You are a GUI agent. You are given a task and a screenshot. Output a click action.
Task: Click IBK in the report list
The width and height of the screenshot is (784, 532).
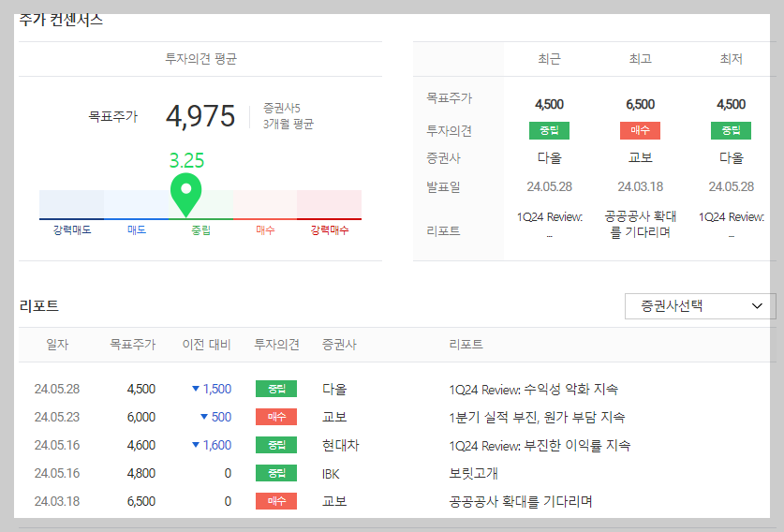coord(331,474)
